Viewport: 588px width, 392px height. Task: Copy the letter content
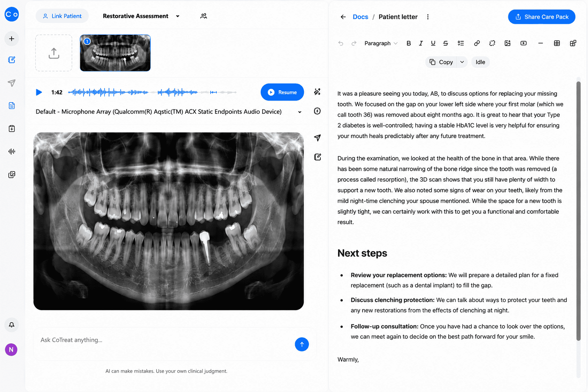click(441, 62)
